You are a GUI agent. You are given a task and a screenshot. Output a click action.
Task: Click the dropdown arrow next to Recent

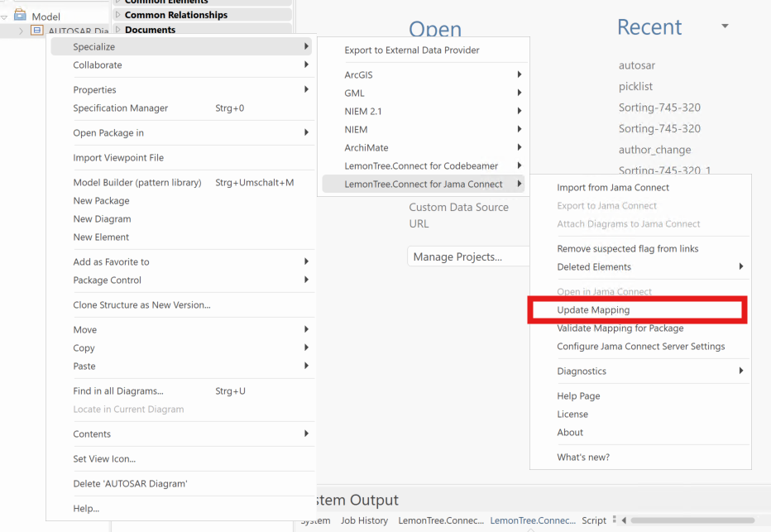pos(725,26)
